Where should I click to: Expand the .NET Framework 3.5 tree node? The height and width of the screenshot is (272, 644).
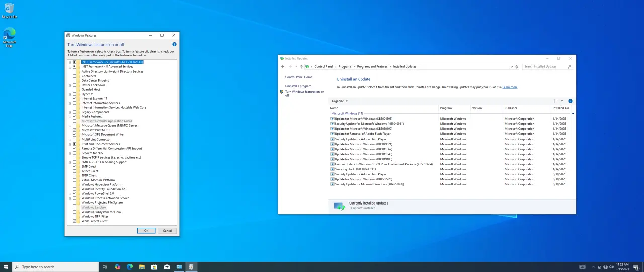click(70, 62)
